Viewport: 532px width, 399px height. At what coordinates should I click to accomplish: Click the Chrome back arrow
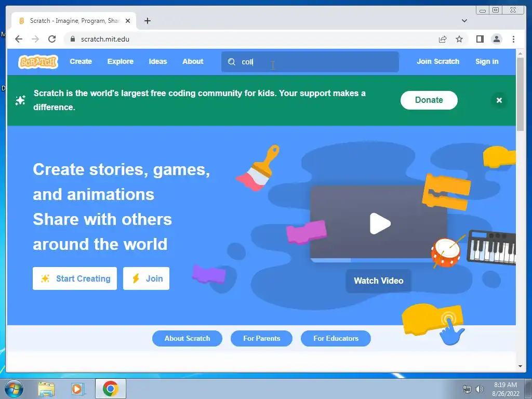tap(19, 39)
